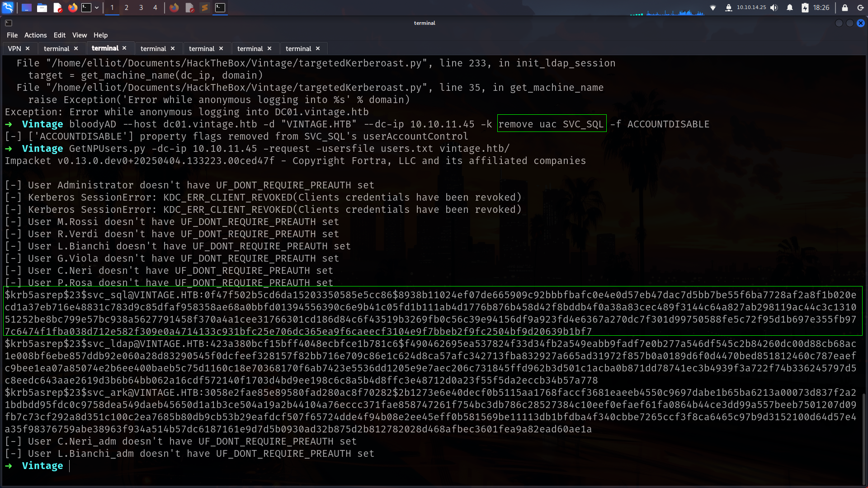Switch to the fifth tab labeled terminal

pos(202,49)
